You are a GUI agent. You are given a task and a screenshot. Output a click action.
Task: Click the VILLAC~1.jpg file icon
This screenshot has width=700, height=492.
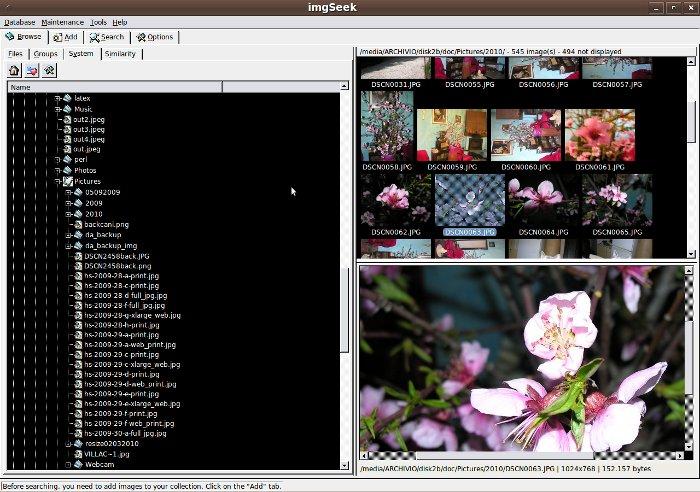coord(78,454)
